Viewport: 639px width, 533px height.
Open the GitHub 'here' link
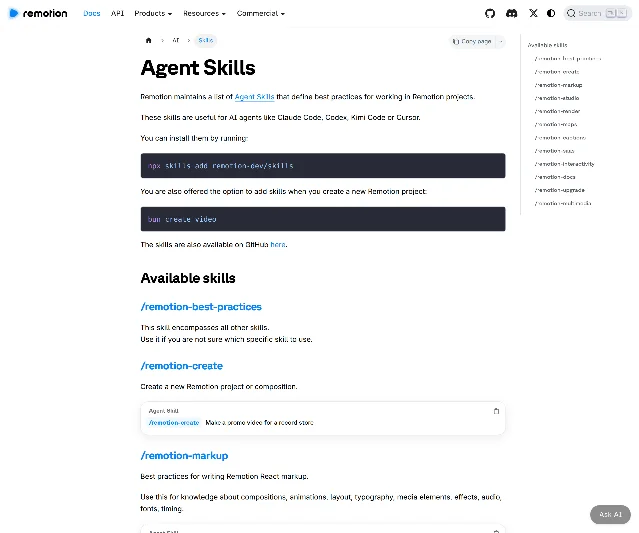(278, 244)
